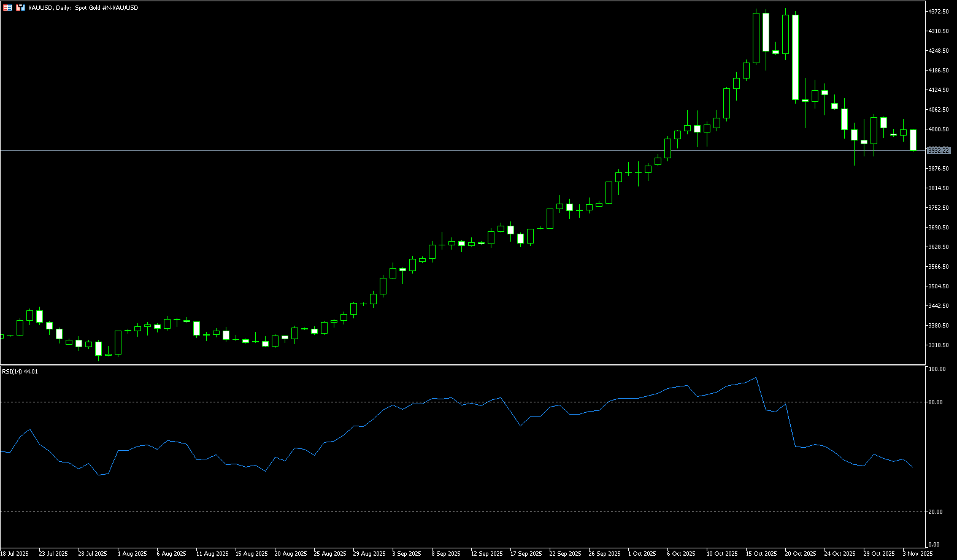Click the 100.00 label on RSI scale
Screen dimensions: 957x560
tap(937, 369)
